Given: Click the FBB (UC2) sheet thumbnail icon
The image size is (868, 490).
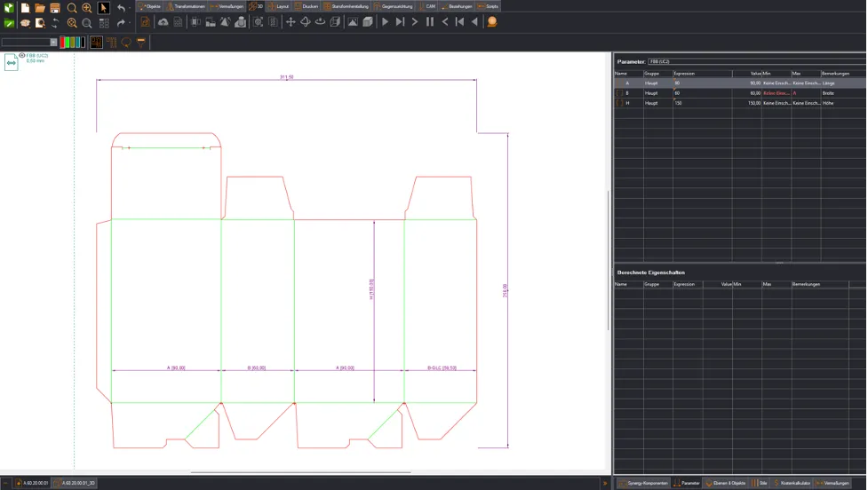Looking at the screenshot, I should tap(11, 62).
